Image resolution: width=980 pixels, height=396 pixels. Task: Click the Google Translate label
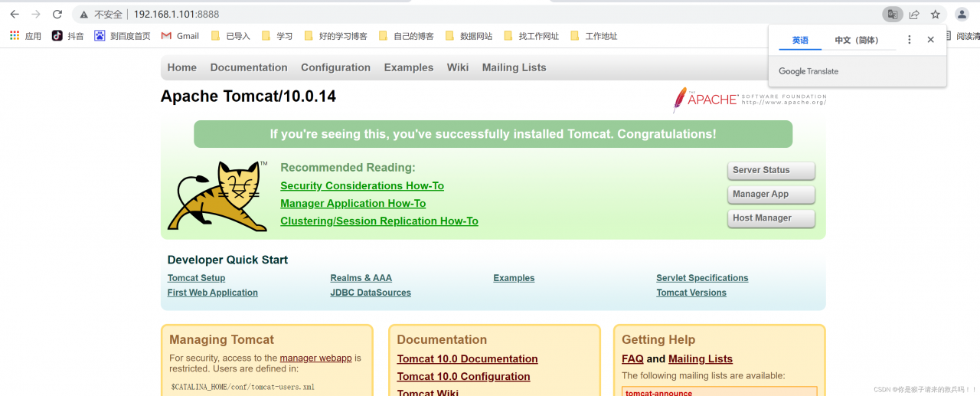(x=808, y=71)
